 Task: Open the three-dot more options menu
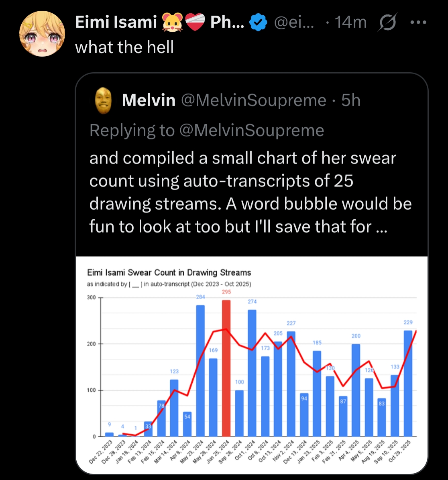click(418, 22)
